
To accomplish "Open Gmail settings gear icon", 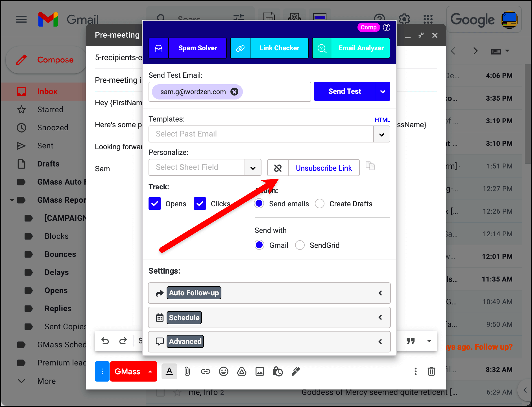I will 404,19.
